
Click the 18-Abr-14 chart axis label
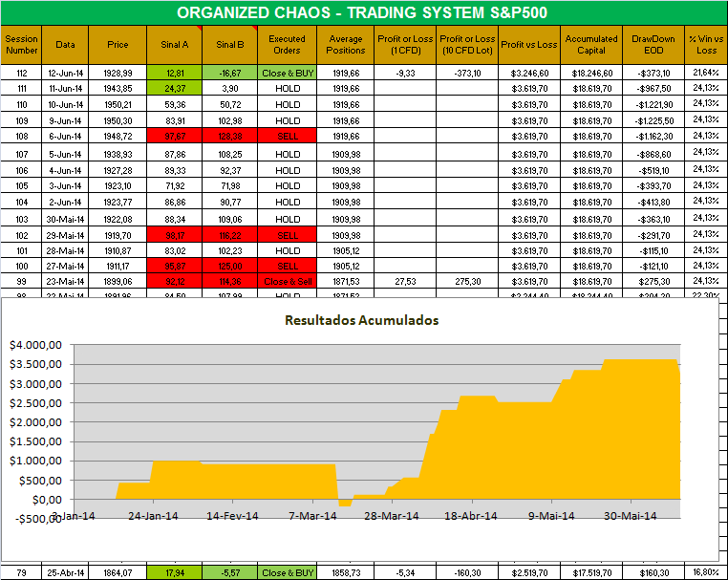click(471, 516)
